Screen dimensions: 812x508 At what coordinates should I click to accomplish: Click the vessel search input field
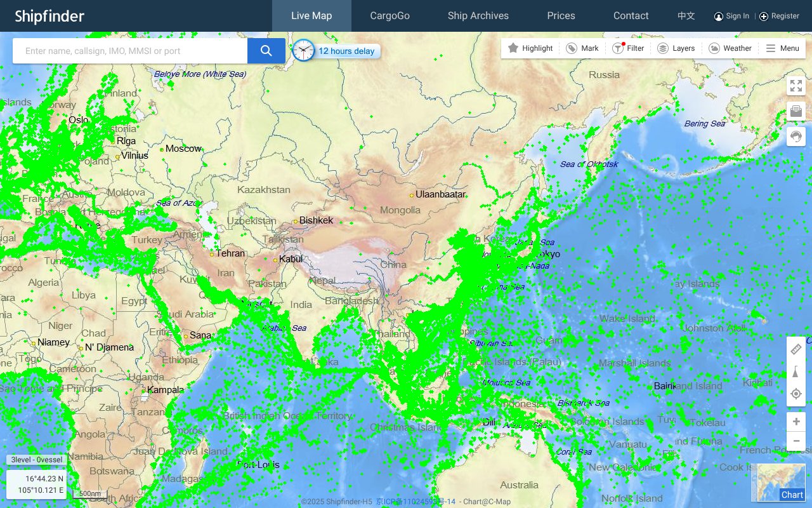[x=127, y=50]
